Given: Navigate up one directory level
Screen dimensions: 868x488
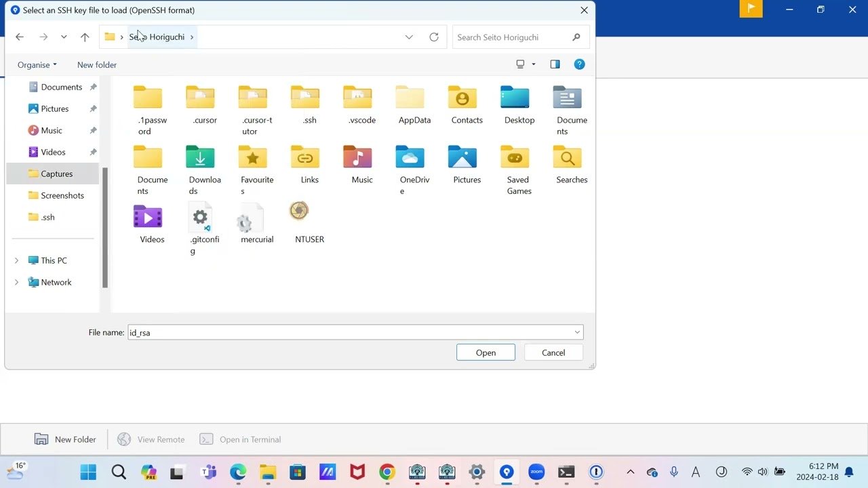Looking at the screenshot, I should click(x=85, y=37).
